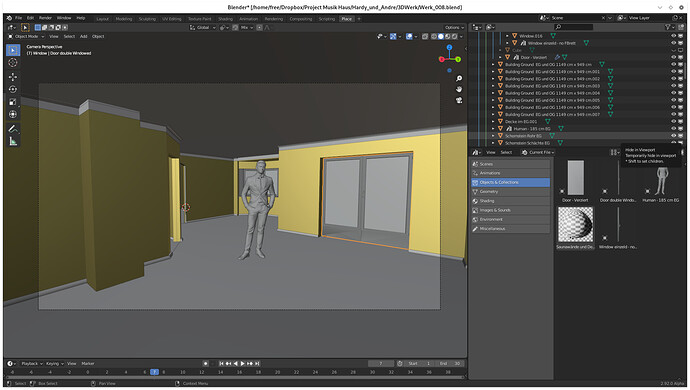
Task: Expand Human - 185 cm EG in outliner
Action: pos(493,129)
